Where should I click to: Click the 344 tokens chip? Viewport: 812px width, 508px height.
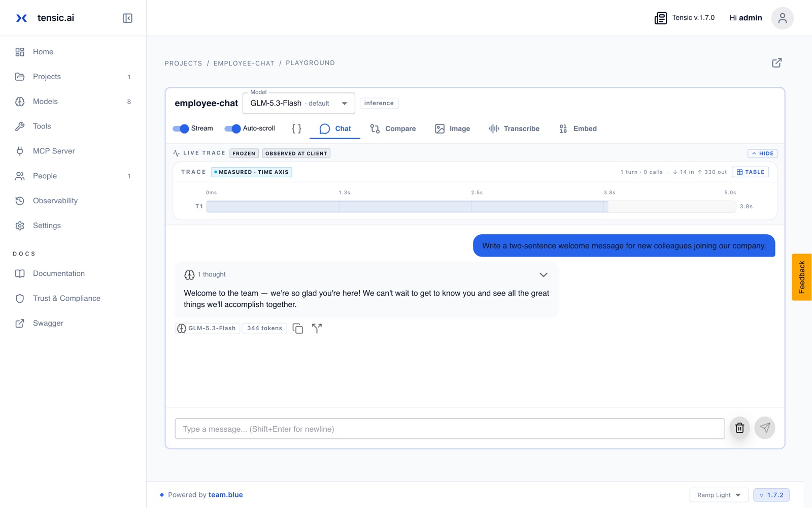(264, 329)
